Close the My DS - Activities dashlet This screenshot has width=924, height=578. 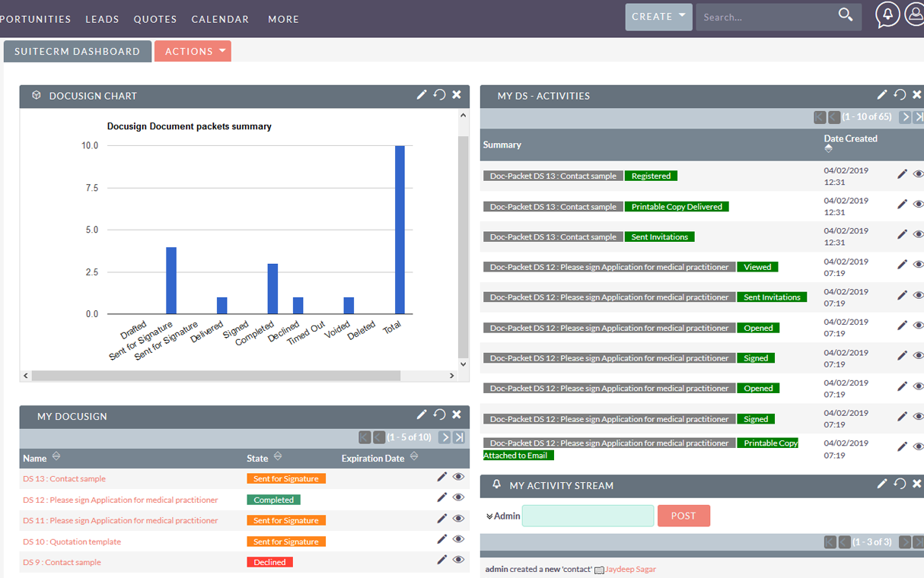[x=917, y=94]
